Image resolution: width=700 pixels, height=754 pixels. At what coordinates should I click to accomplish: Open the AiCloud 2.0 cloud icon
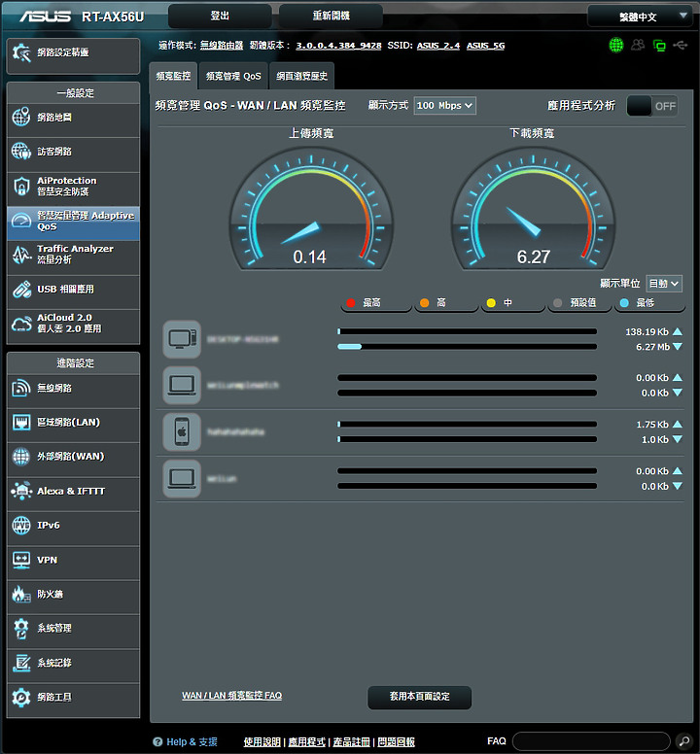tap(21, 324)
